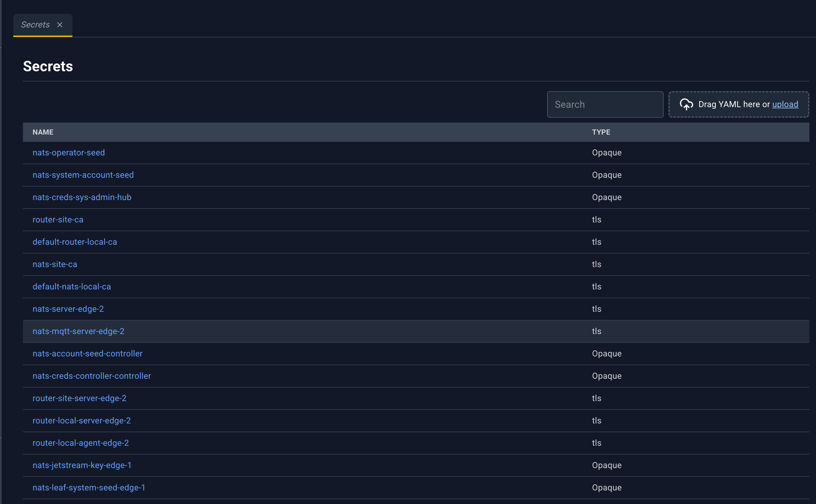The width and height of the screenshot is (816, 504).
Task: Open router-site-server-edge-2 secret
Action: (80, 398)
